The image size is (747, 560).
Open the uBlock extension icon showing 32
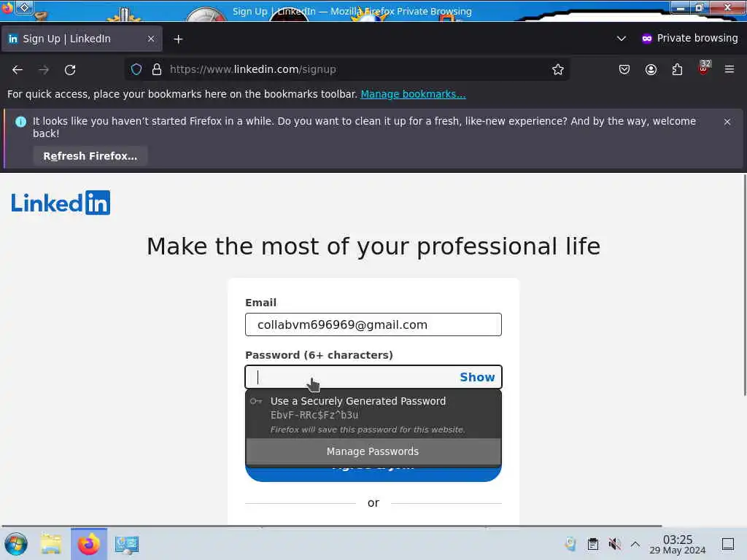(x=704, y=69)
